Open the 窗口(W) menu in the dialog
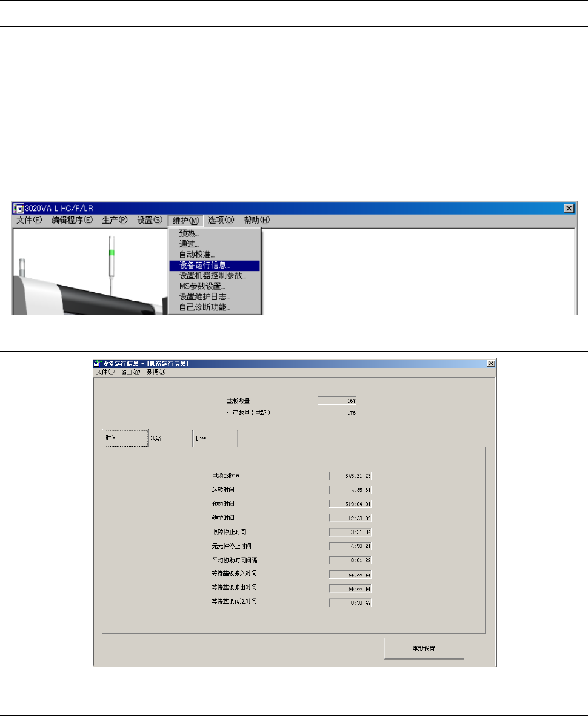 pyautogui.click(x=130, y=372)
